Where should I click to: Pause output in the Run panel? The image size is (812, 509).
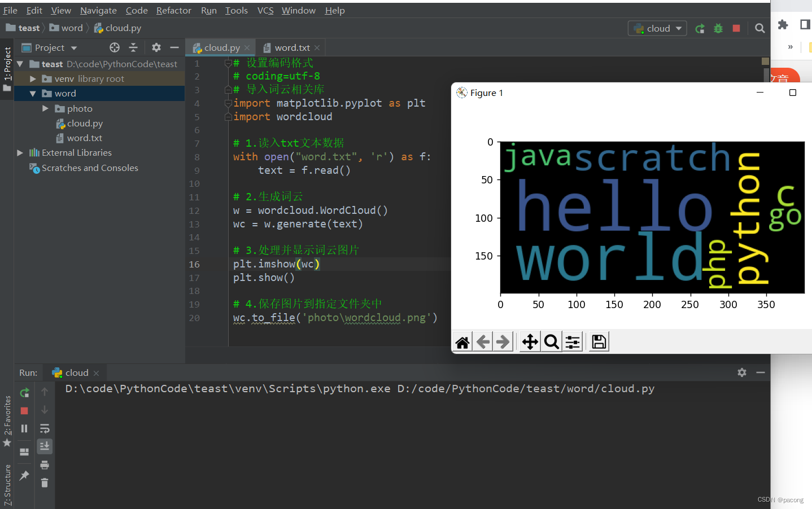(24, 429)
